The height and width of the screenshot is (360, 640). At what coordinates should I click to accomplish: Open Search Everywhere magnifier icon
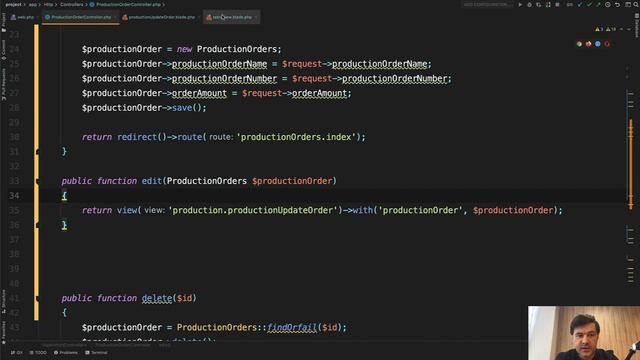pos(636,4)
